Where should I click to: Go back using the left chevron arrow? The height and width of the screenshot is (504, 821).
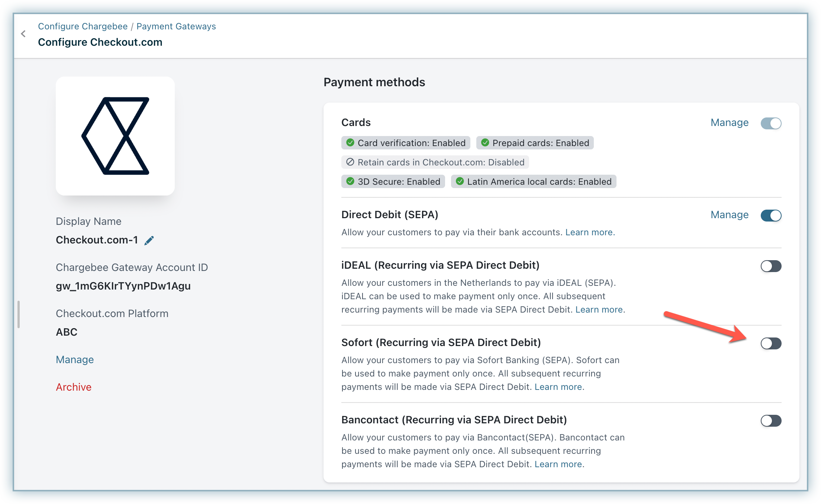[x=23, y=34]
